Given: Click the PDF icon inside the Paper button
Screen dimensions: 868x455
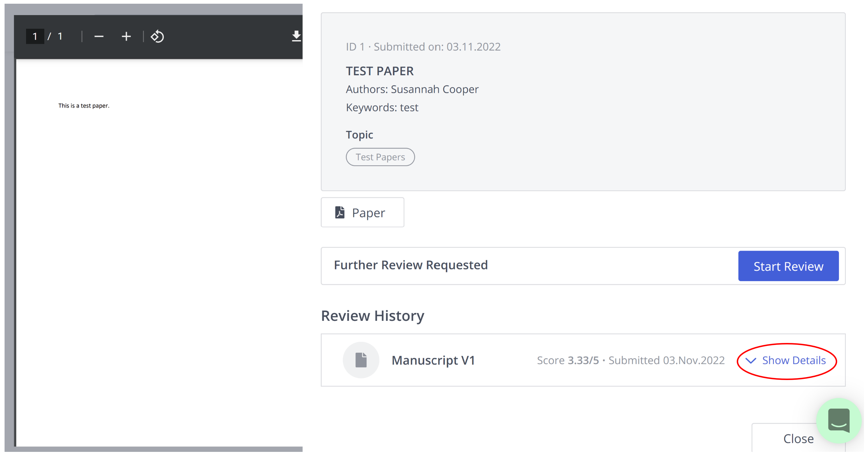Looking at the screenshot, I should [x=340, y=213].
